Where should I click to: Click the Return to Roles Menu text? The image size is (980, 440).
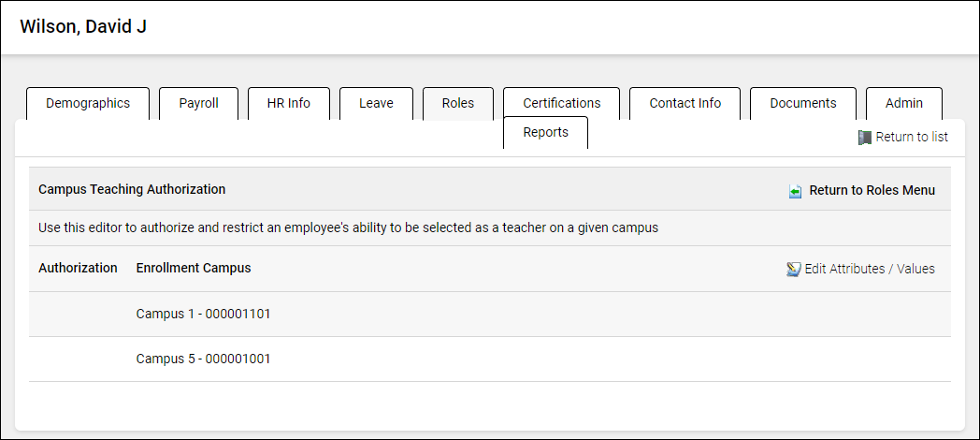[872, 190]
